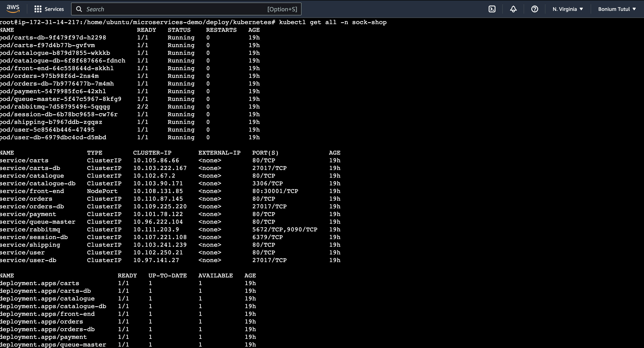Click the service/user-db service name

[x=28, y=260]
